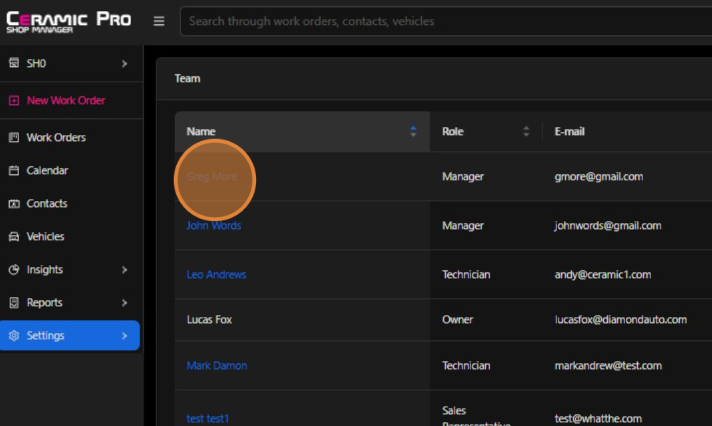Click markandrew@test.com email cell
This screenshot has width=712, height=426.
tap(608, 366)
